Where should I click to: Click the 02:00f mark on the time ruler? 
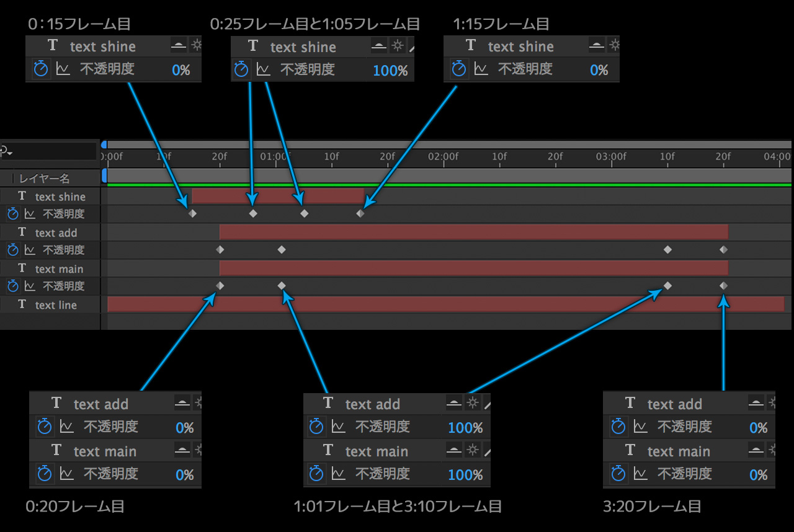[444, 157]
